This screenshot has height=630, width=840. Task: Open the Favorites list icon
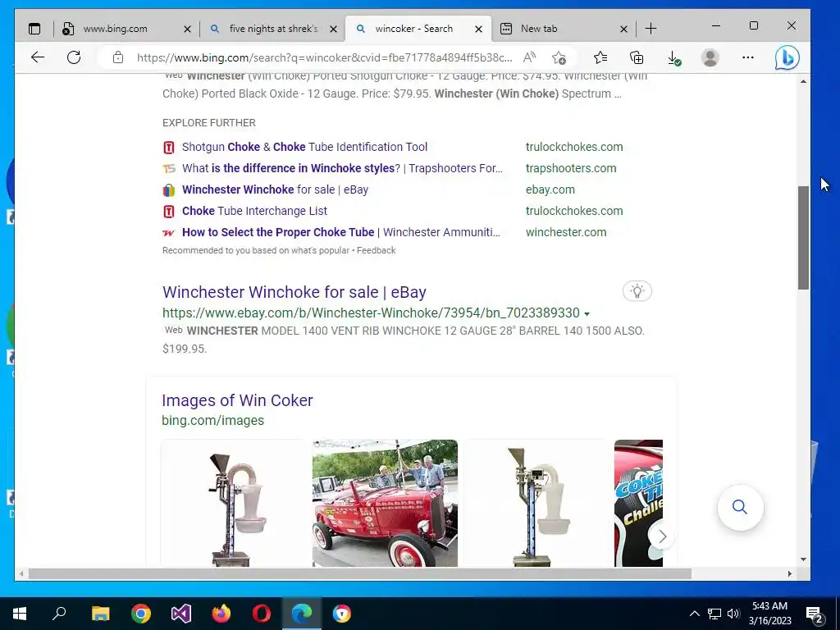tap(600, 57)
